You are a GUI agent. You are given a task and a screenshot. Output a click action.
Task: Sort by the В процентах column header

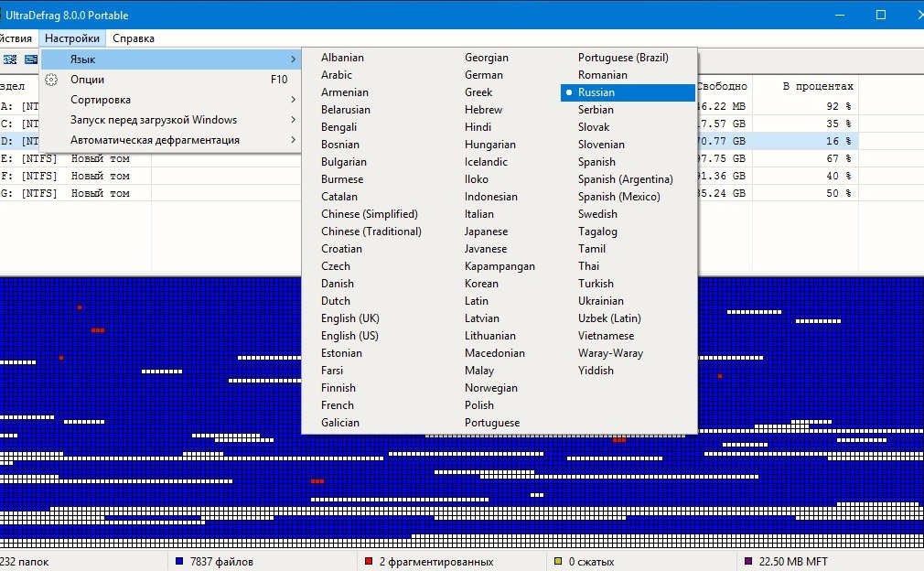[x=818, y=87]
